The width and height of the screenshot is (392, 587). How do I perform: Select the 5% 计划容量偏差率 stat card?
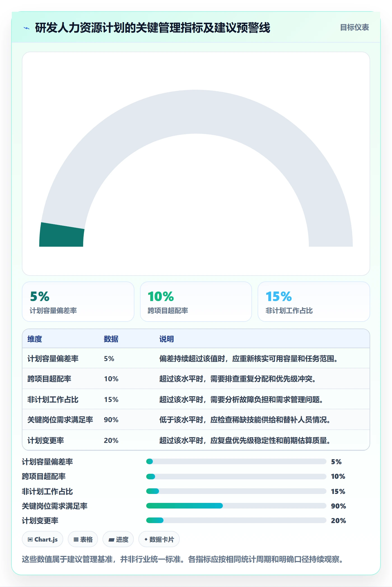coord(78,302)
